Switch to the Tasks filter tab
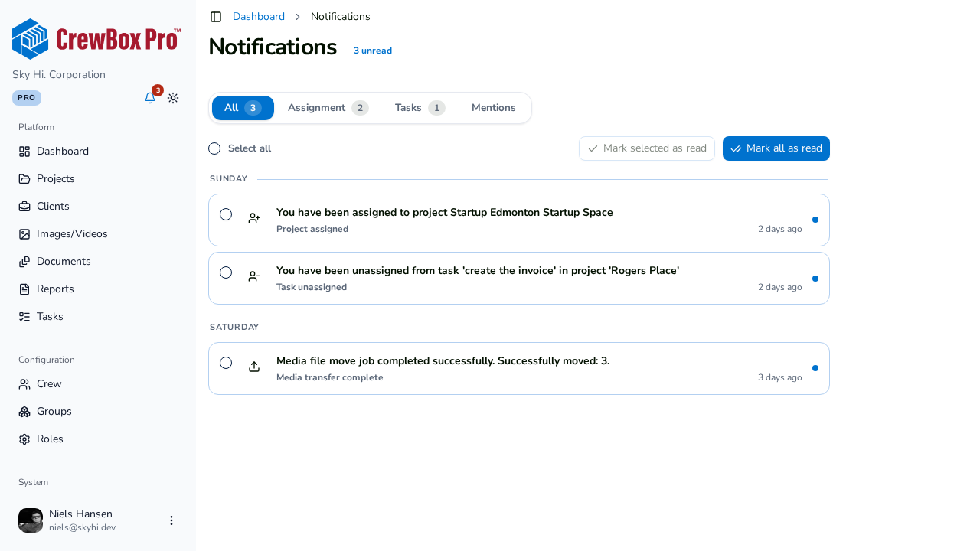Image resolution: width=980 pixels, height=551 pixels. 420,108
